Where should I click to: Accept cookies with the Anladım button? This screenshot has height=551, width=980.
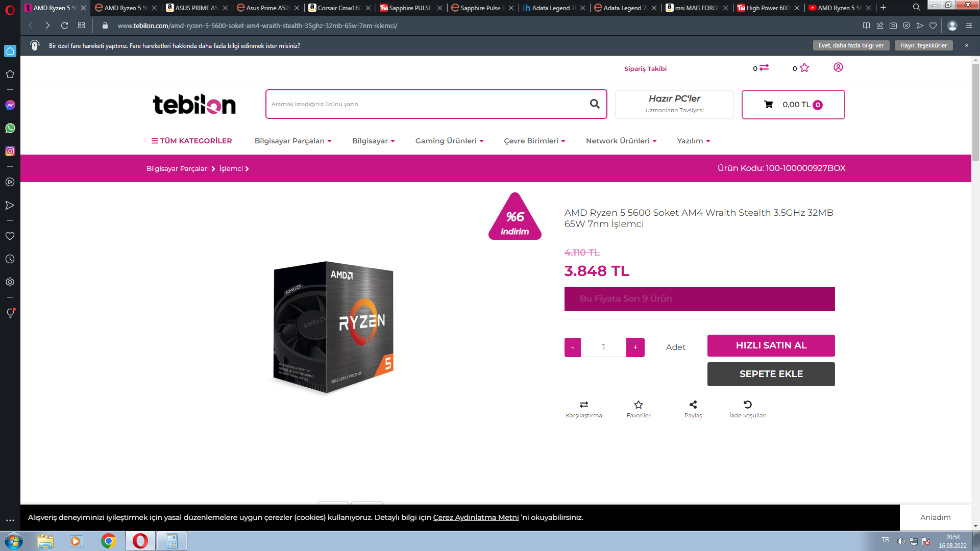[935, 517]
